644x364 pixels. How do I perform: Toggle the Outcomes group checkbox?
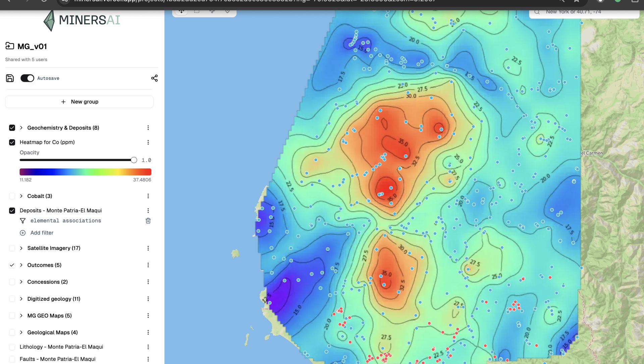(x=12, y=265)
